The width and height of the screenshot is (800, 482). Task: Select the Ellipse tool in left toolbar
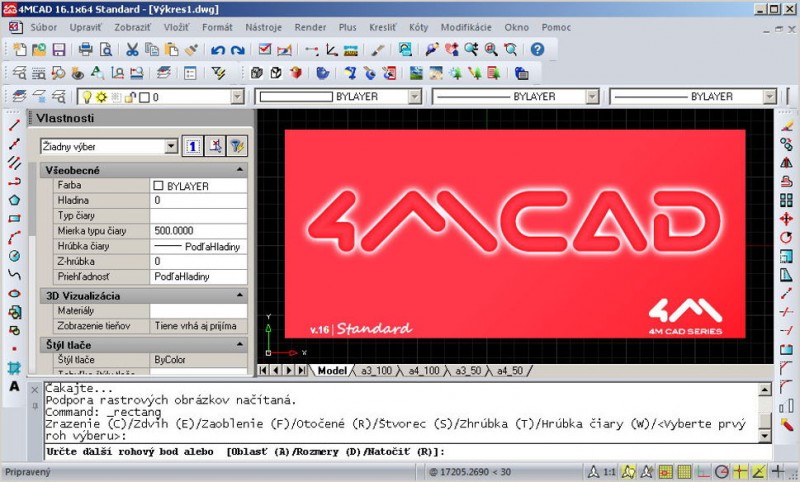pos(14,293)
